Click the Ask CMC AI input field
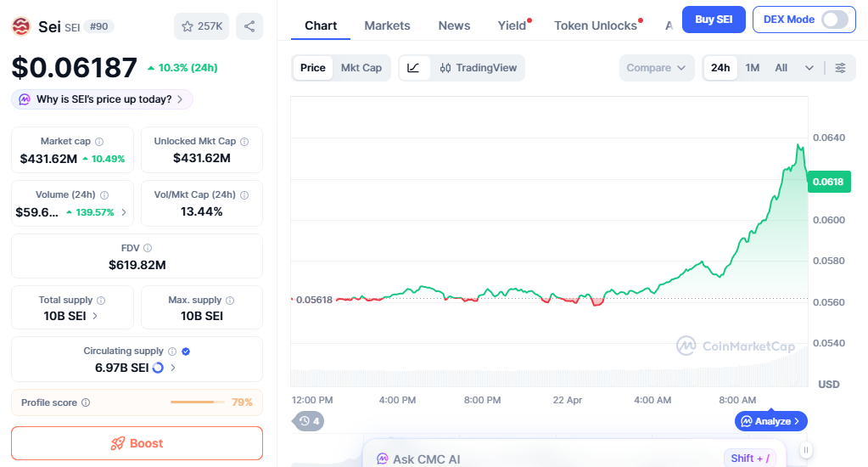868x467 pixels. click(x=574, y=453)
